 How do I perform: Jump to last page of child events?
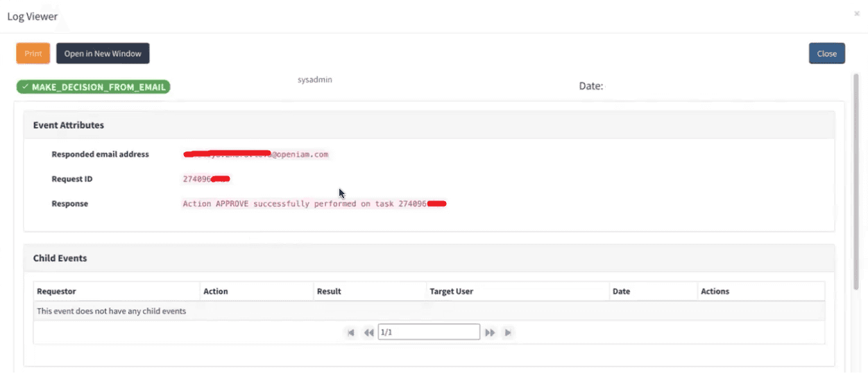click(508, 333)
